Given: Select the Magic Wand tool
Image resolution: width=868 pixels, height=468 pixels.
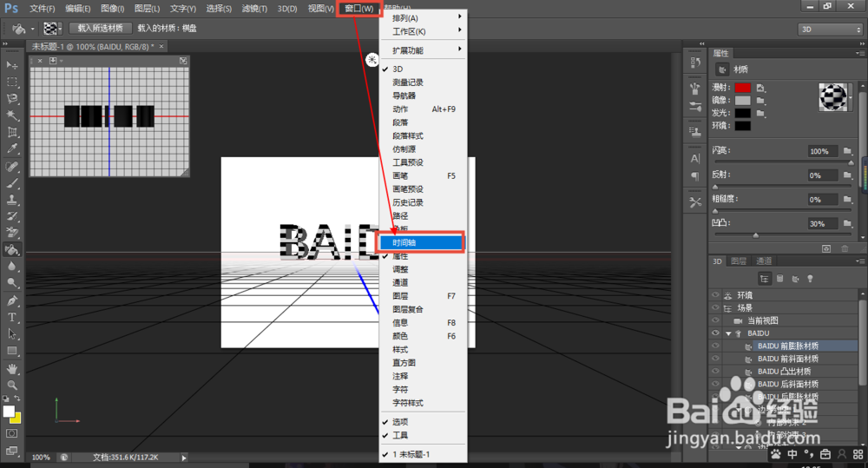Looking at the screenshot, I should 11,115.
